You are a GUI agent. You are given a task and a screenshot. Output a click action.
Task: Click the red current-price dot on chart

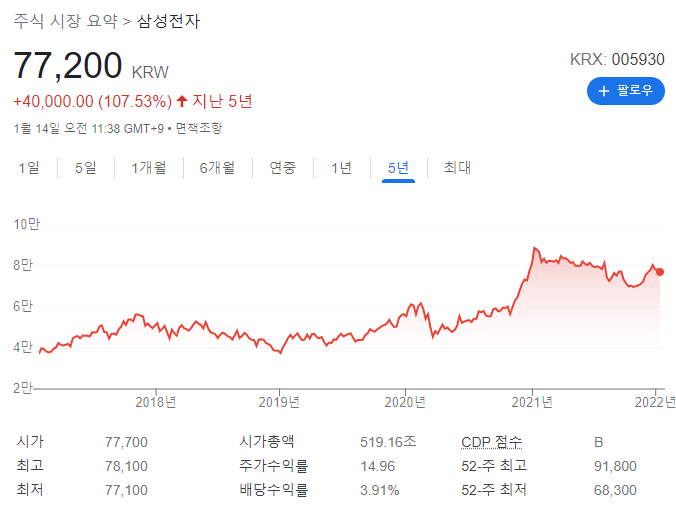pos(660,272)
